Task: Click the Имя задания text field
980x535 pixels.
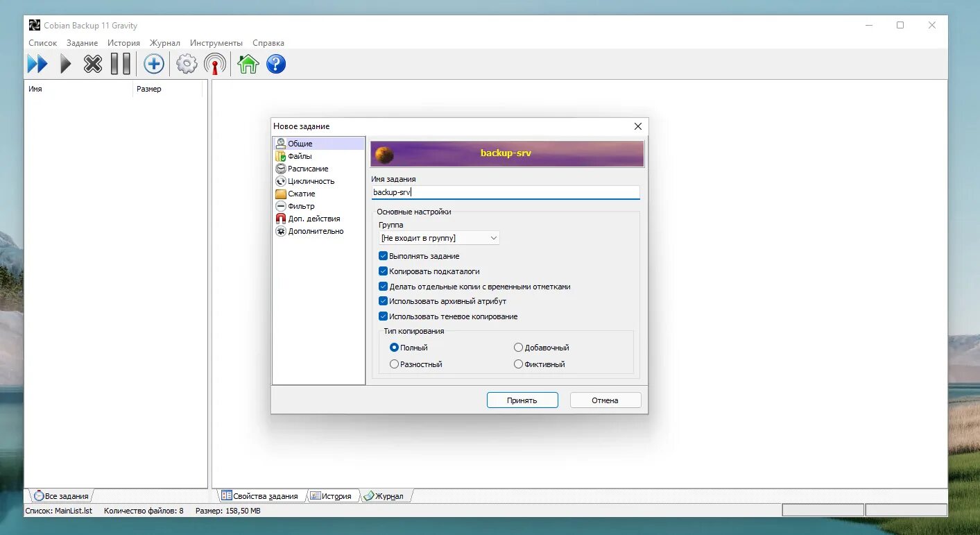Action: [506, 192]
